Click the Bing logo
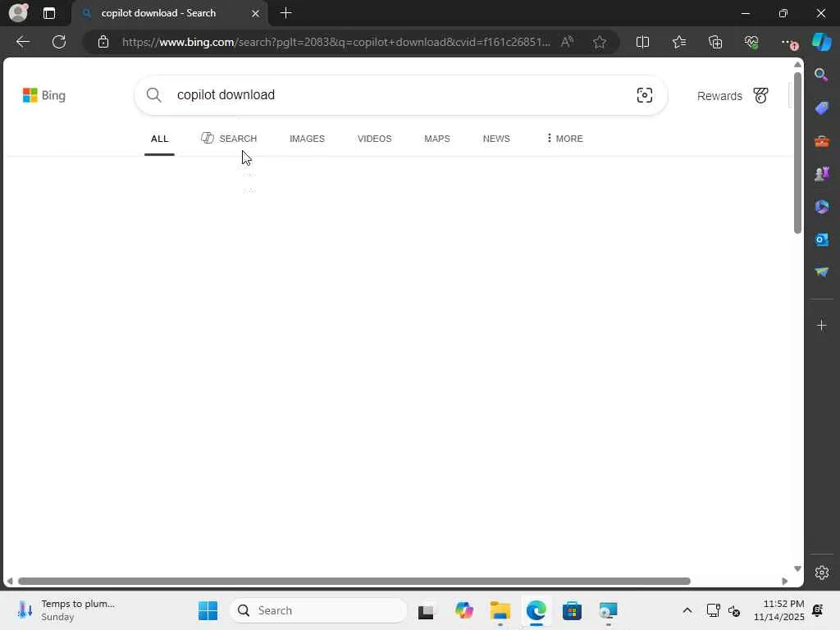The height and width of the screenshot is (630, 840). click(44, 95)
